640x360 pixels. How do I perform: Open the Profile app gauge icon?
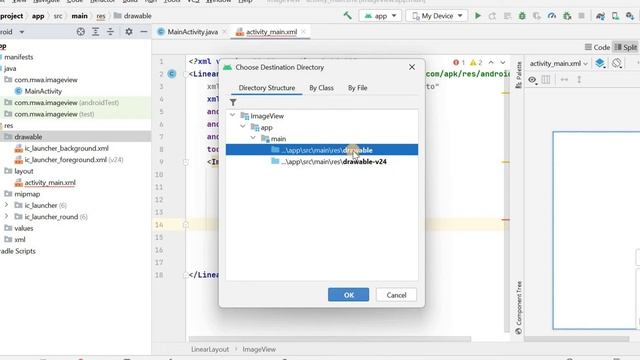coord(552,16)
